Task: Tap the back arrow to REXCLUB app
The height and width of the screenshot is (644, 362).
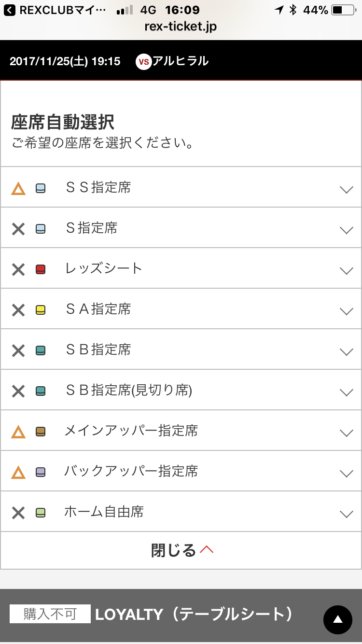Action: (x=10, y=10)
